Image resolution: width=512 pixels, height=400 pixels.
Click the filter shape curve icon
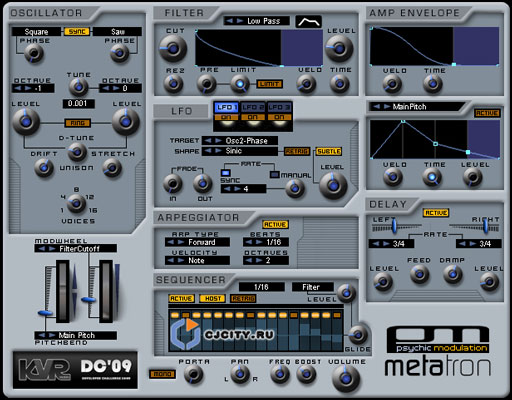coord(308,22)
